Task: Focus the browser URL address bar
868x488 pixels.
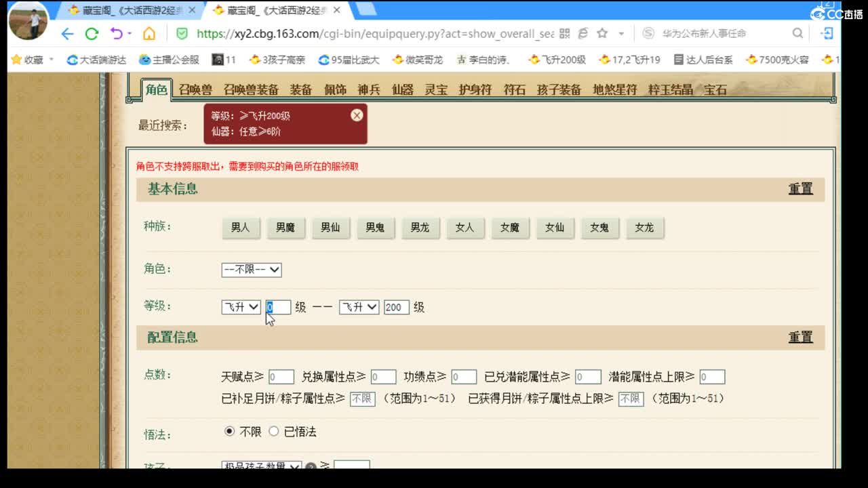Action: tap(375, 34)
